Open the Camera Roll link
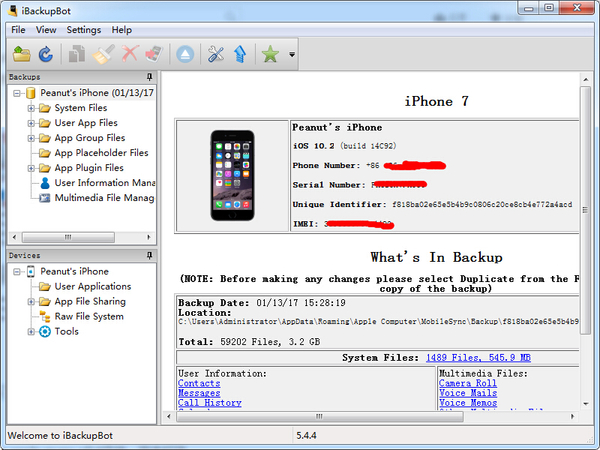This screenshot has width=600, height=450. click(468, 383)
